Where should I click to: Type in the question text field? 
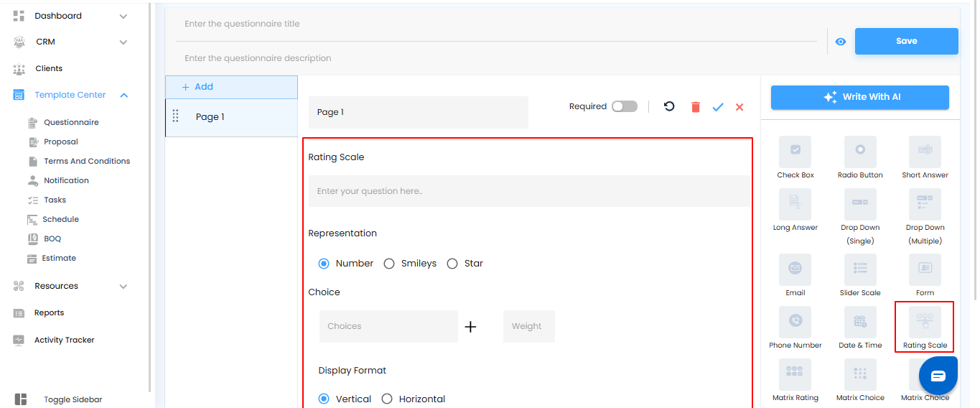pyautogui.click(x=528, y=191)
